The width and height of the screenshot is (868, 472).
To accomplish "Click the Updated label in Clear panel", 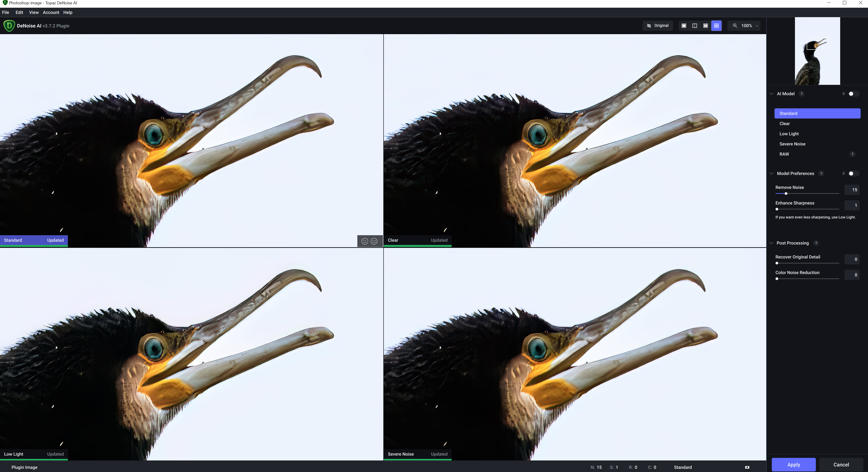I will click(439, 240).
